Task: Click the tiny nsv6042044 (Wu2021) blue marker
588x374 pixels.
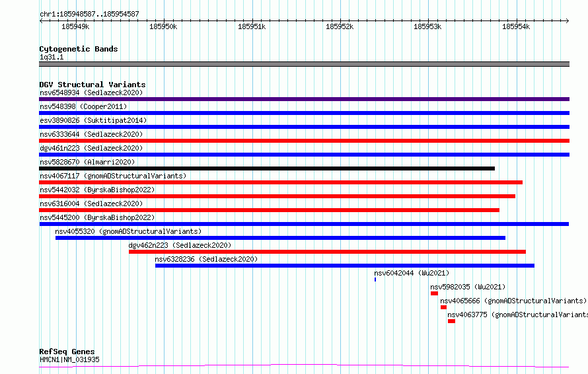Action: (375, 280)
